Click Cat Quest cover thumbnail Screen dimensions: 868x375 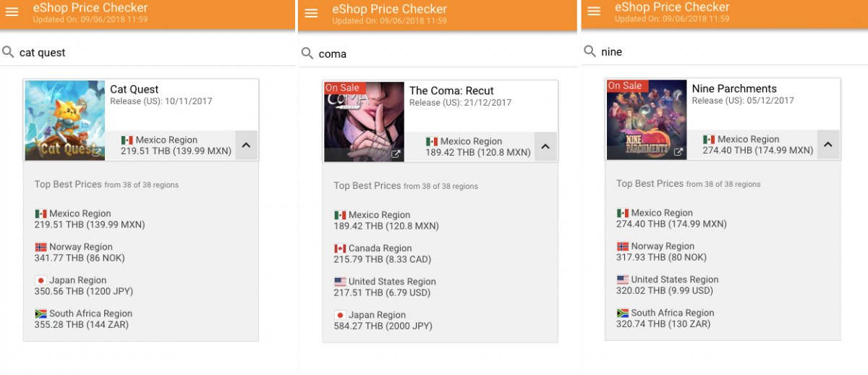point(64,119)
